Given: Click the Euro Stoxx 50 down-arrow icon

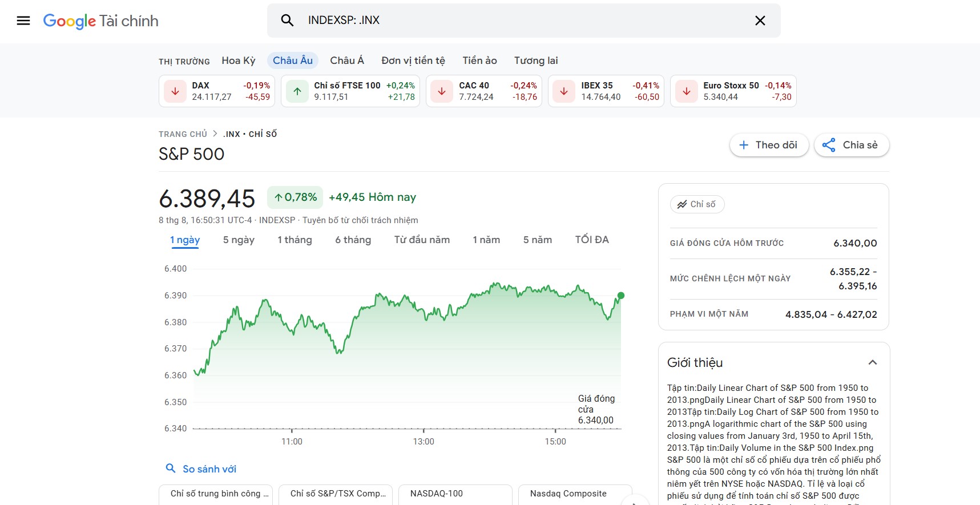Looking at the screenshot, I should (x=687, y=91).
